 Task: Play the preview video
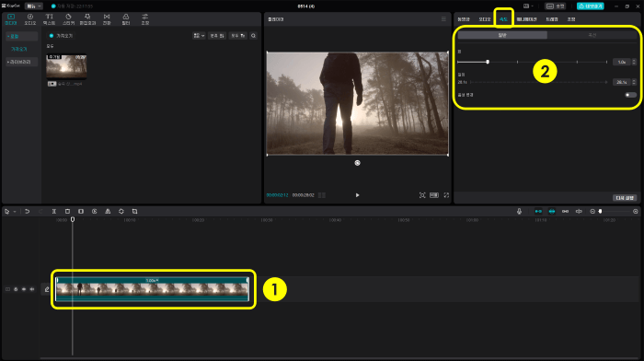click(357, 195)
